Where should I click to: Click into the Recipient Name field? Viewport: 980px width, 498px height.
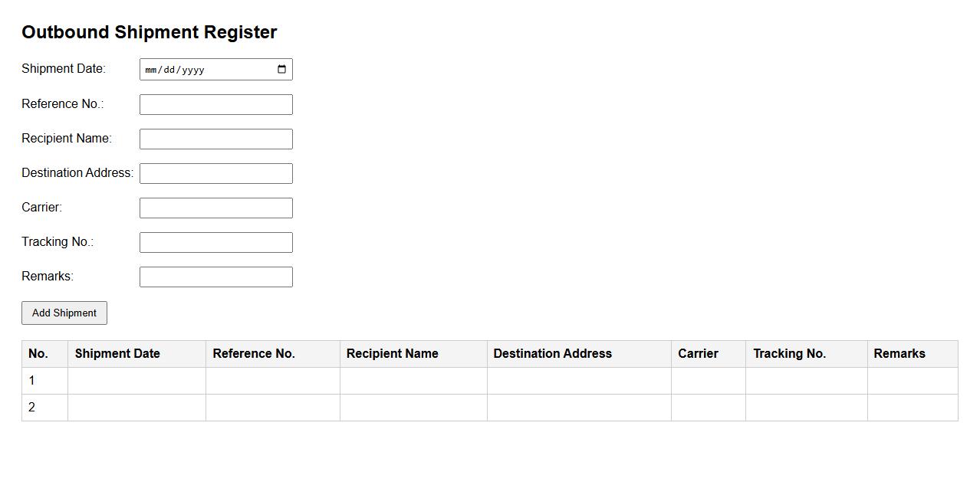coord(215,139)
